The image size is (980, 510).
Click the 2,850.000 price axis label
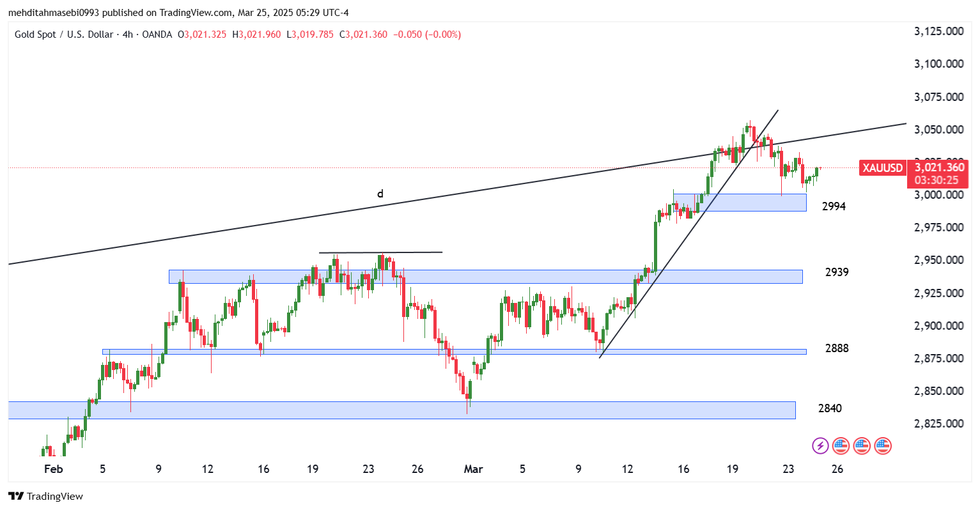[938, 391]
